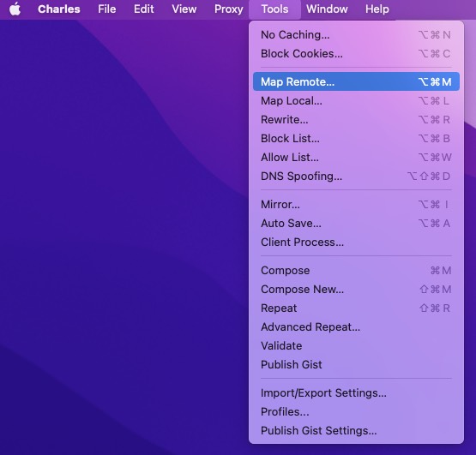Select DNS Spoofing… menu item
Viewport: 476px width, 455px height.
pos(356,176)
